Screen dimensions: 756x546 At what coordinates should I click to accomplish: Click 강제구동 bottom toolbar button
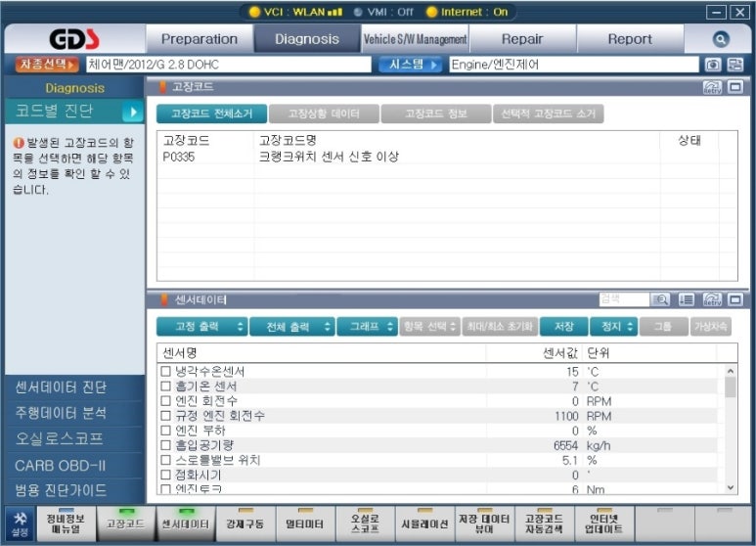tap(245, 523)
